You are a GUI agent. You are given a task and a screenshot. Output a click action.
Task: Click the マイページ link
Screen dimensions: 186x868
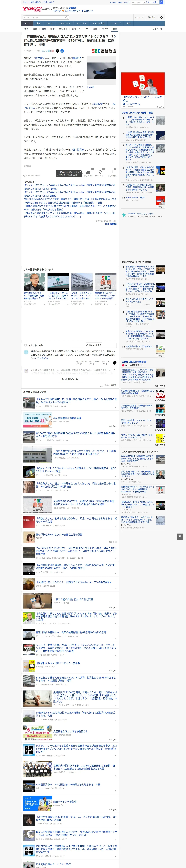(139, 18)
